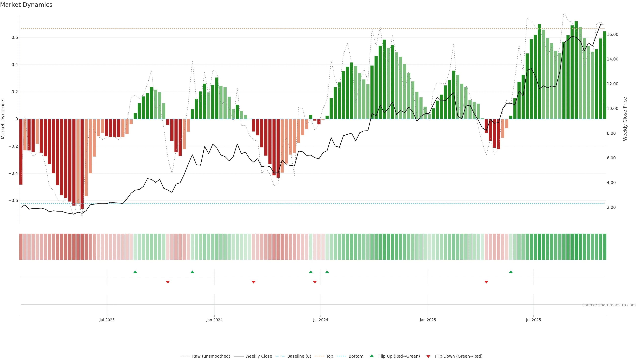Click the green Flip Up triangle in legend
This screenshot has height=362, width=644.
point(372,356)
